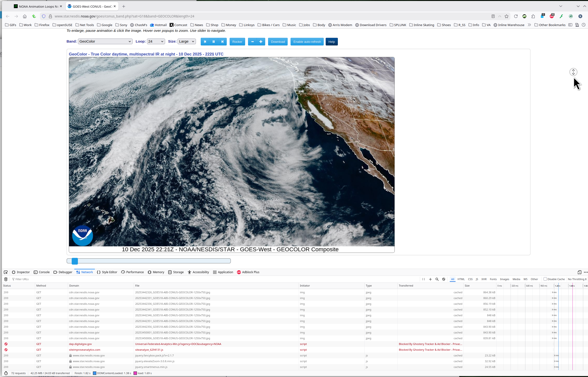588x377 pixels.
Task: Open network request search magnifier icon
Action: pyautogui.click(x=437, y=279)
